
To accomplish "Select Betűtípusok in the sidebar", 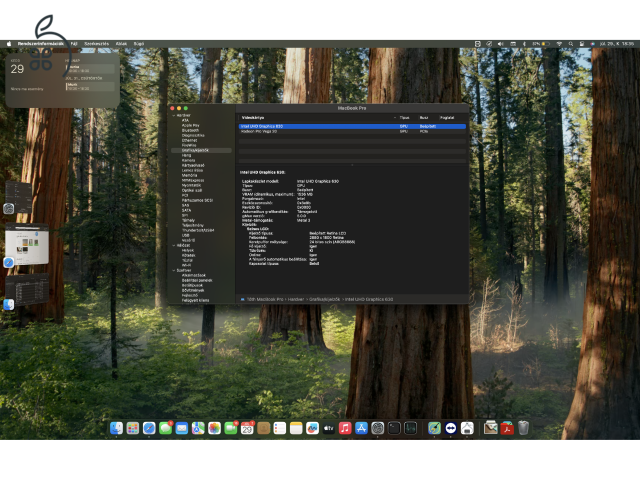I will point(193,285).
